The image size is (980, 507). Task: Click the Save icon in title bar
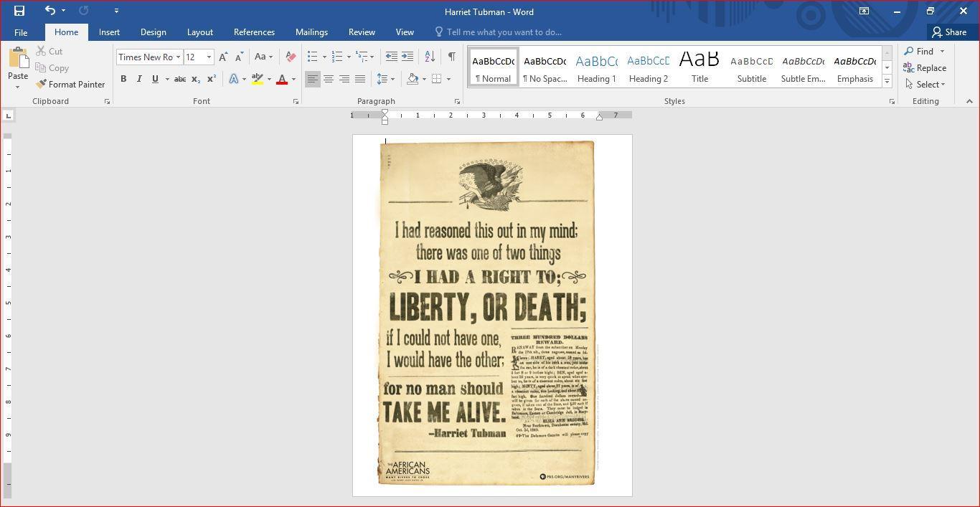point(19,11)
